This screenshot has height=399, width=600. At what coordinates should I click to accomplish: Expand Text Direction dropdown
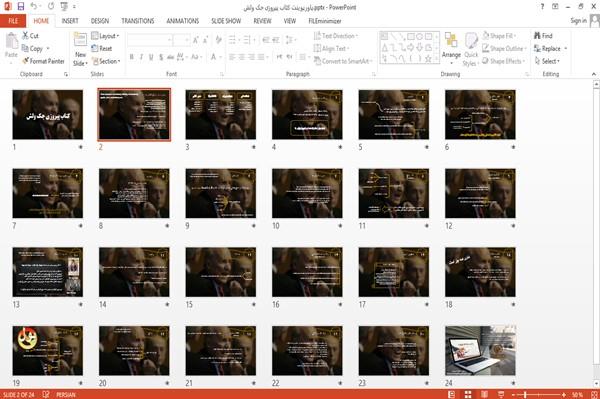pos(336,36)
